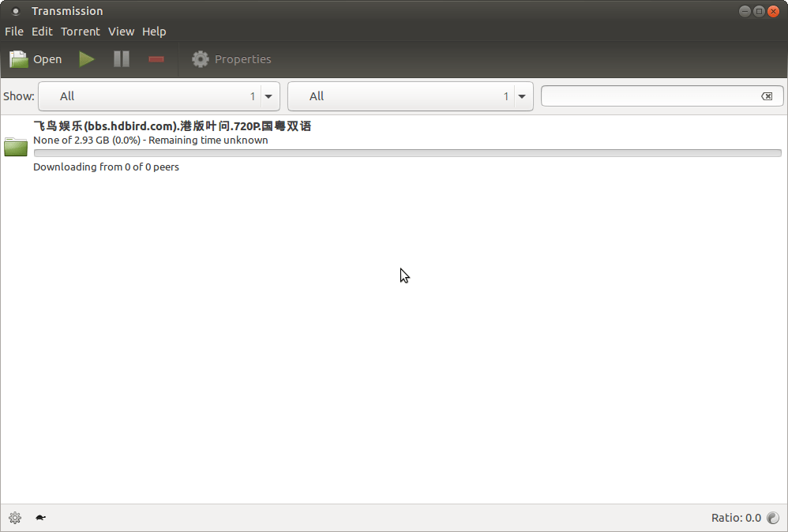Maximize the Transmission window
This screenshot has height=532, width=788.
tap(760, 11)
